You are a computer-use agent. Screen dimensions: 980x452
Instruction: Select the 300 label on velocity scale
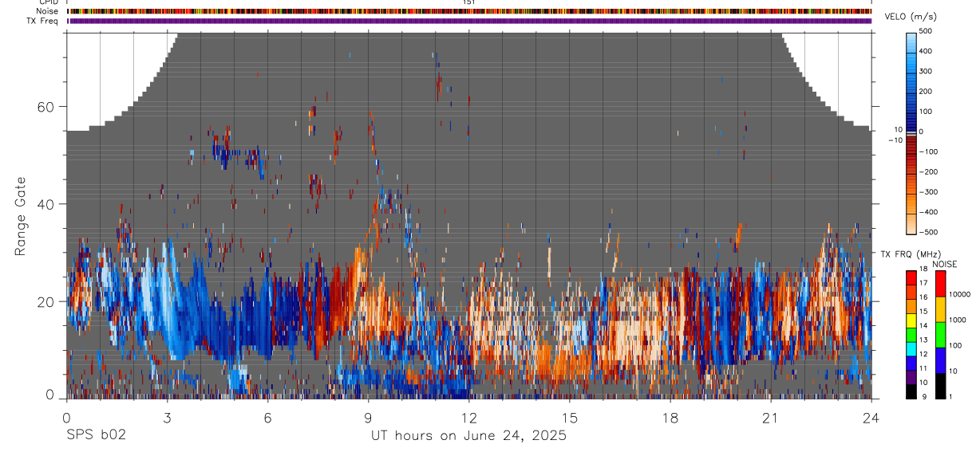click(x=926, y=71)
